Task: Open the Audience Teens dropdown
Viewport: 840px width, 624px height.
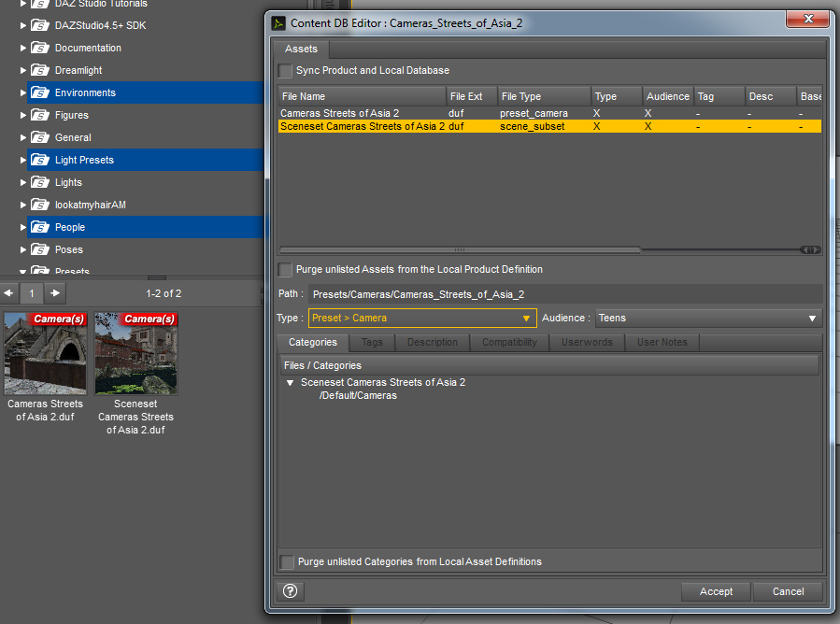Action: [x=708, y=319]
